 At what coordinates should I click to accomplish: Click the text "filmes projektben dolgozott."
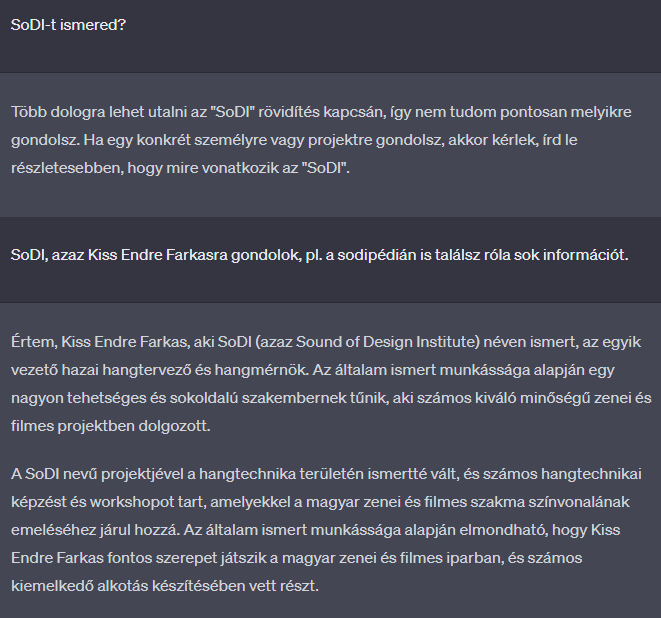(110, 426)
